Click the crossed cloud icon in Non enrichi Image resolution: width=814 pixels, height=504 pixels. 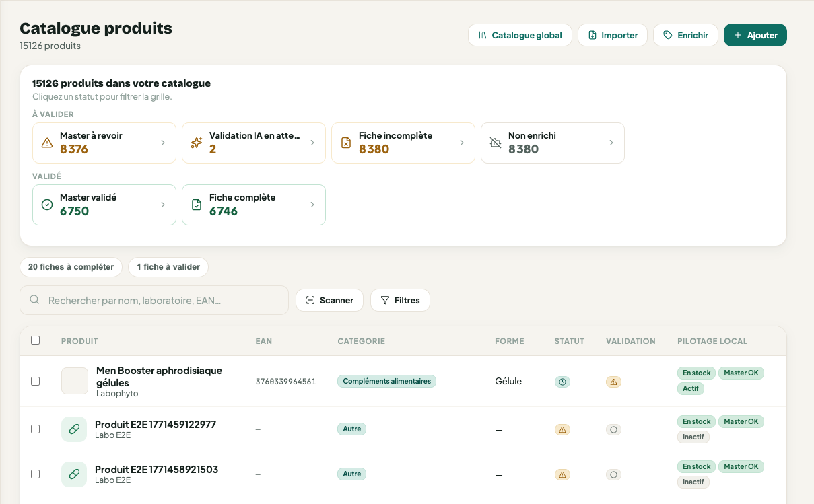[x=496, y=143]
